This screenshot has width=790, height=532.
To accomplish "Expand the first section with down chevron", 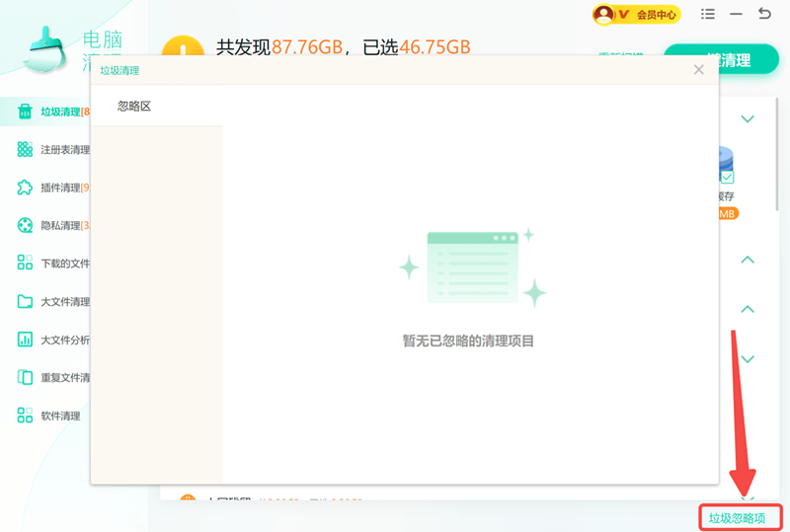I will point(748,118).
